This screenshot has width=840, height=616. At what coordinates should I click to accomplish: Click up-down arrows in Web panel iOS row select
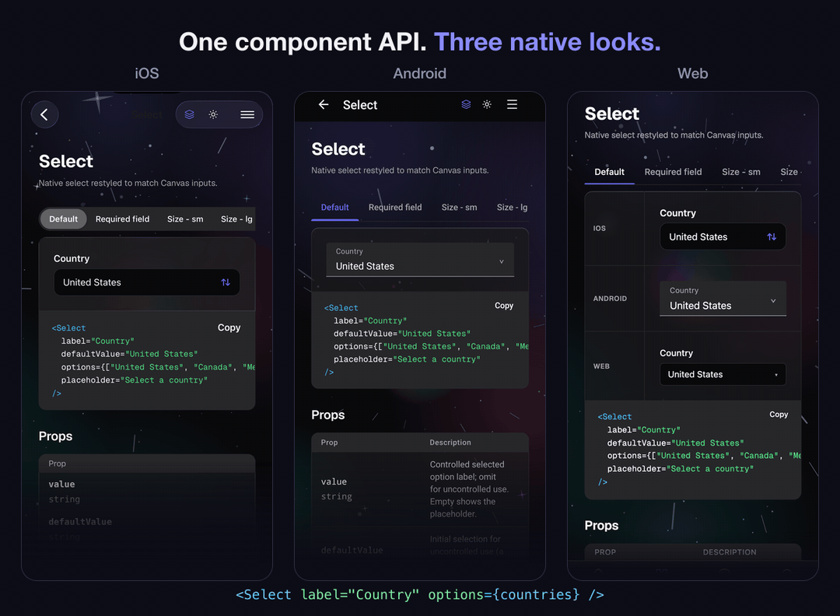click(x=772, y=236)
